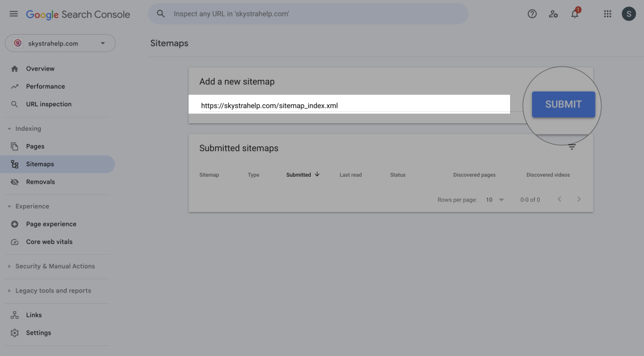Image resolution: width=644 pixels, height=356 pixels.
Task: Open the hamburger main menu
Action: [14, 14]
